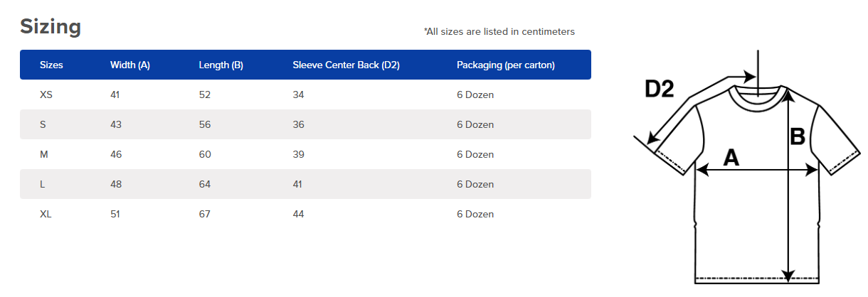Select the M size row label

pos(43,154)
